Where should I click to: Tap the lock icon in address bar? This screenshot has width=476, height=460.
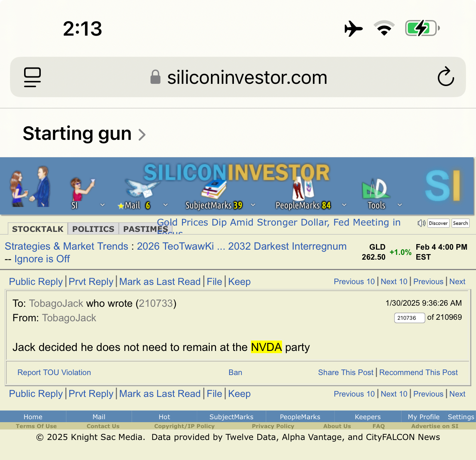click(155, 77)
